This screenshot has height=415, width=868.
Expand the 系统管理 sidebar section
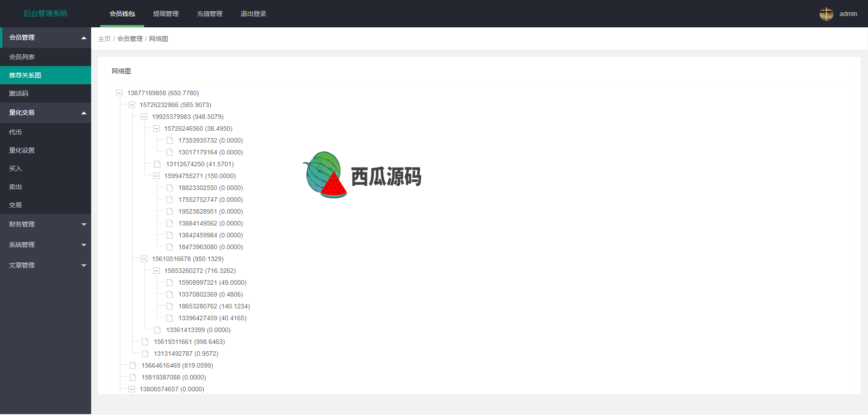(x=46, y=245)
